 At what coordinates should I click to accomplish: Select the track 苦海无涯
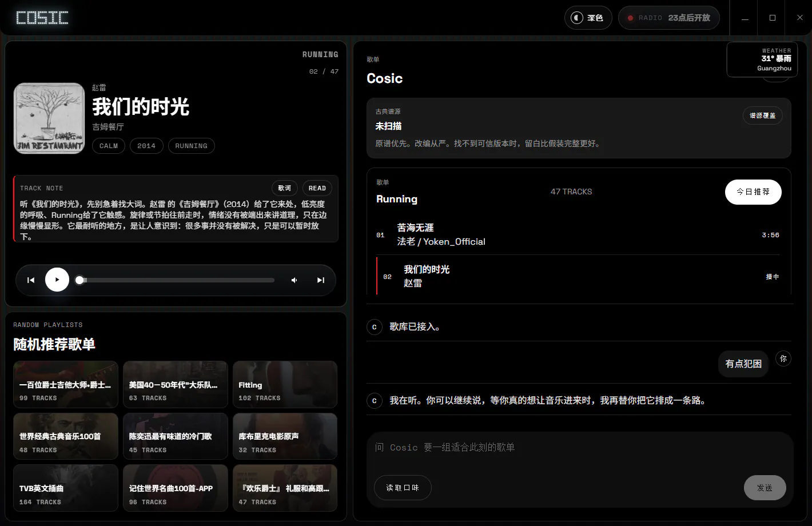point(578,234)
